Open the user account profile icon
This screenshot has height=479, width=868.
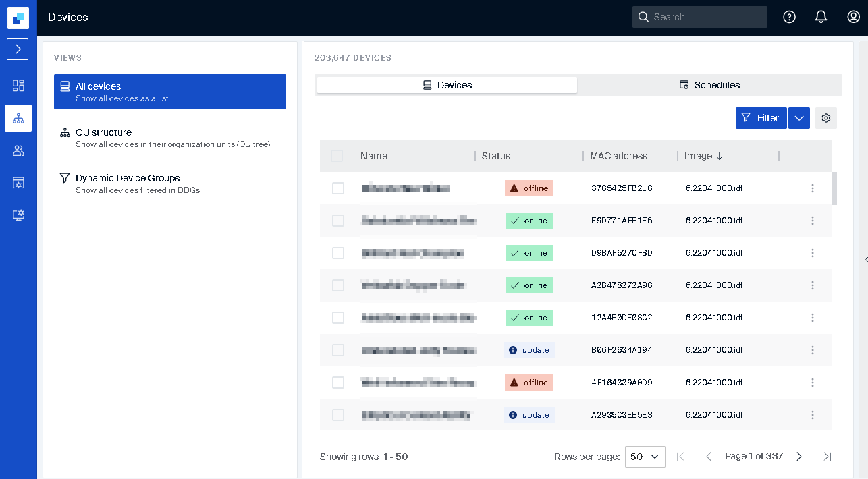853,17
